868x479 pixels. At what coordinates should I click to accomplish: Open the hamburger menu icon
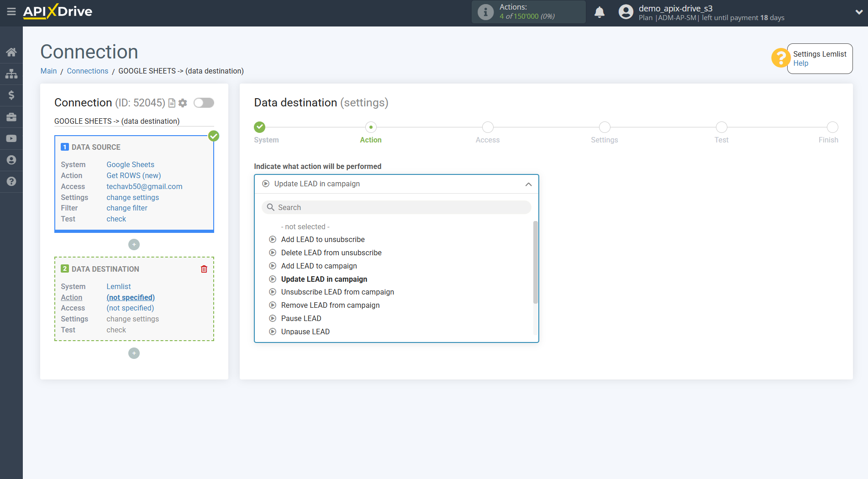(11, 11)
